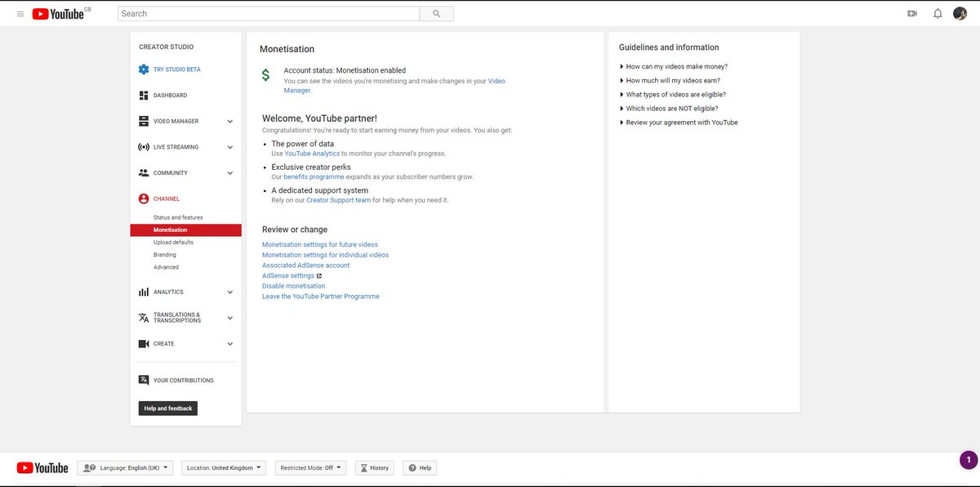This screenshot has width=980, height=487.
Task: Open Monetisation settings for individual videos
Action: coord(325,255)
